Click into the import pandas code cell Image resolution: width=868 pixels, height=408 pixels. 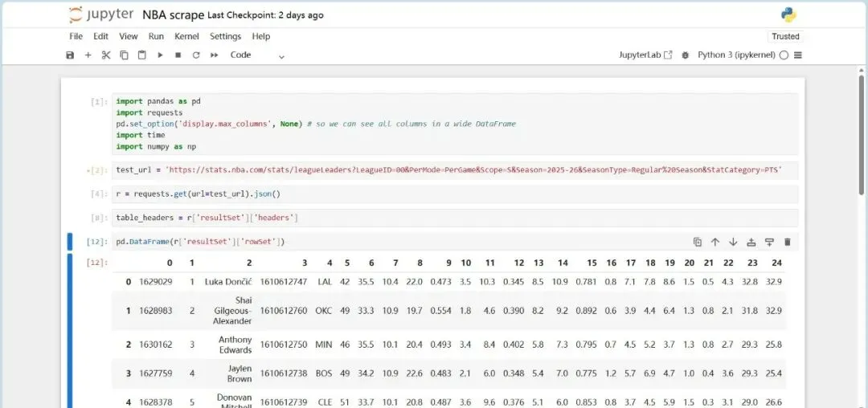click(x=455, y=124)
